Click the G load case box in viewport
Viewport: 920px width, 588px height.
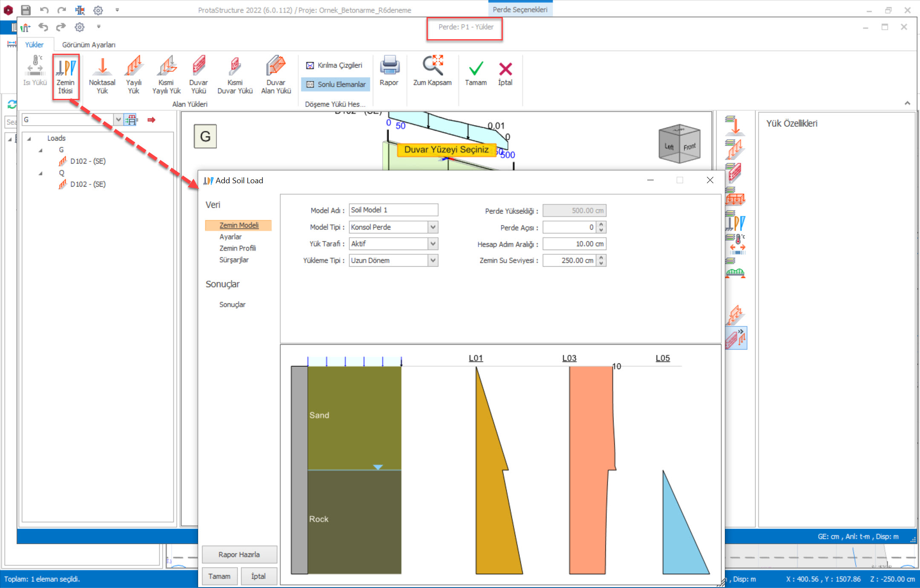(205, 136)
